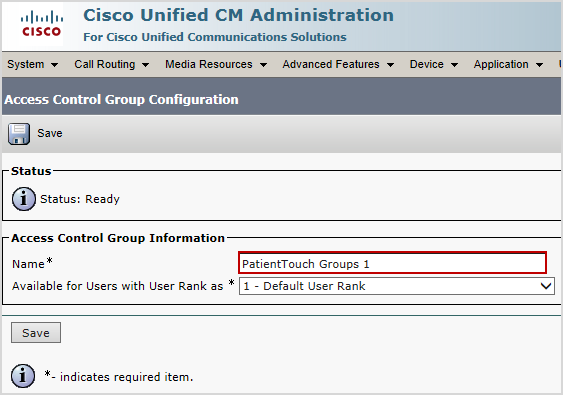The height and width of the screenshot is (395, 563).
Task: Open the Advanced Features menu
Action: (338, 64)
